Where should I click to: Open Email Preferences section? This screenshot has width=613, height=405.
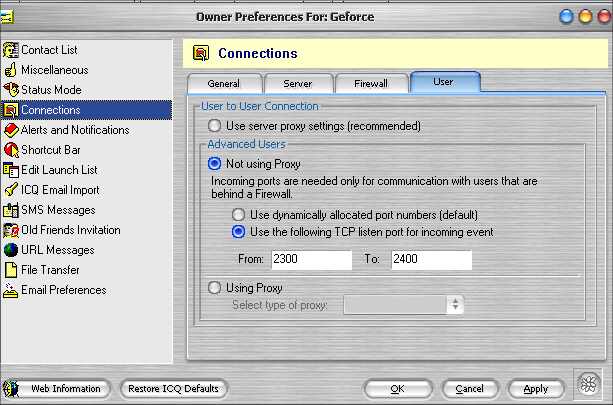pyautogui.click(x=86, y=290)
